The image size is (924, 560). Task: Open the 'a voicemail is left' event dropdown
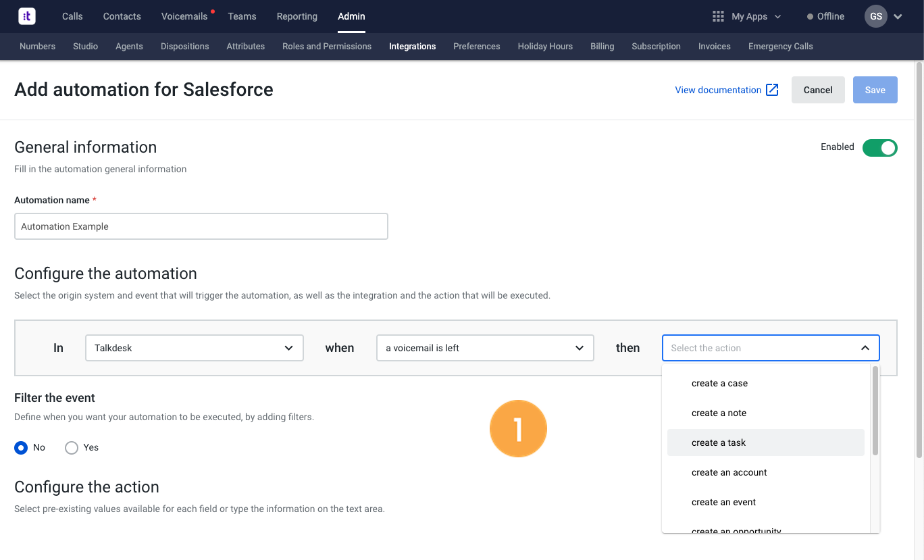coord(485,348)
